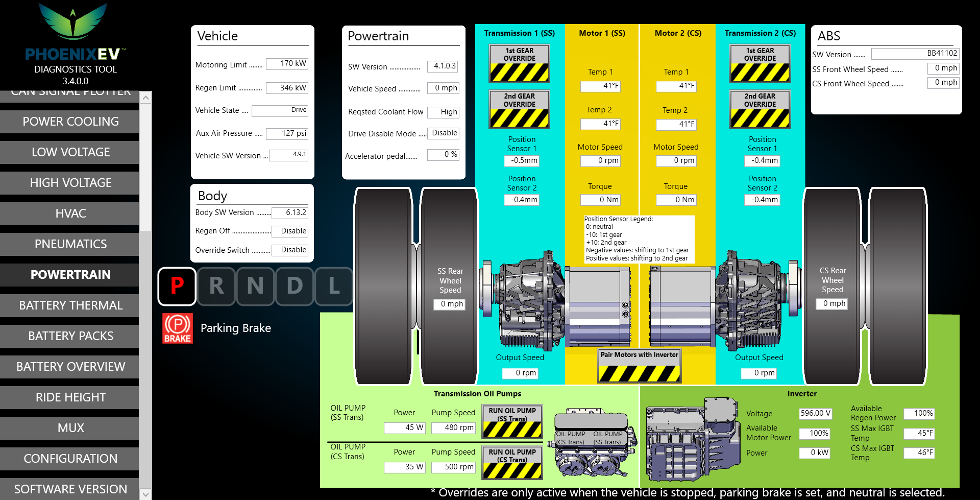Open the HIGH VOLTAGE page
Image resolution: width=980 pixels, height=500 pixels.
click(70, 183)
